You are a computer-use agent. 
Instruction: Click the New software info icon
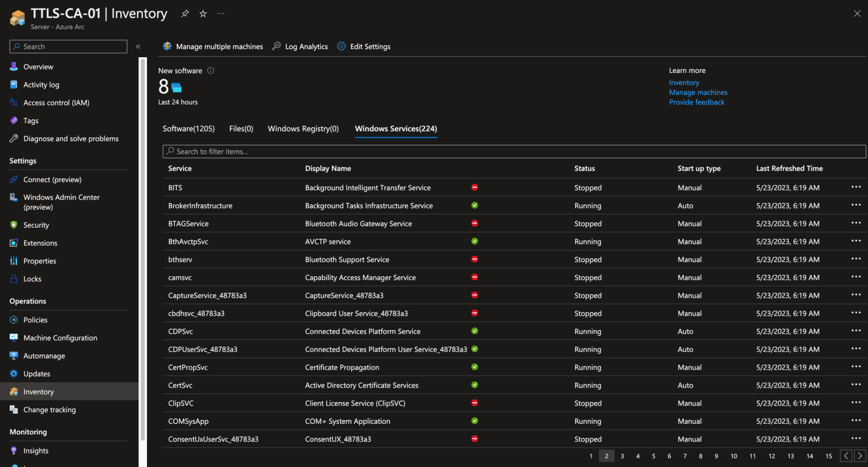click(x=211, y=71)
